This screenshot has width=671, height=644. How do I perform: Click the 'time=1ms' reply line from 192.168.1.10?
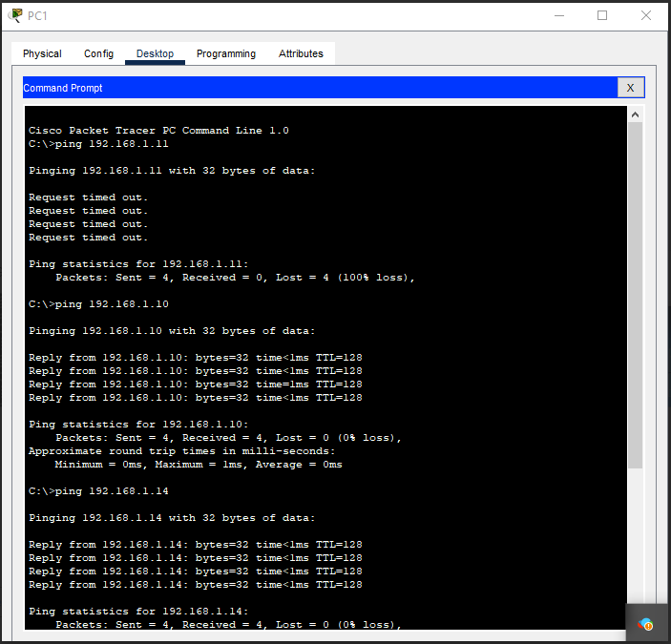click(x=195, y=384)
